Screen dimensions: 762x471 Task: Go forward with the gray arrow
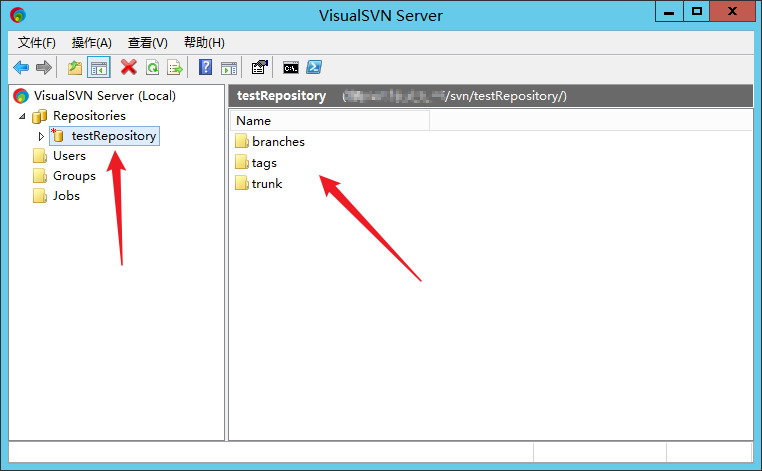44,68
